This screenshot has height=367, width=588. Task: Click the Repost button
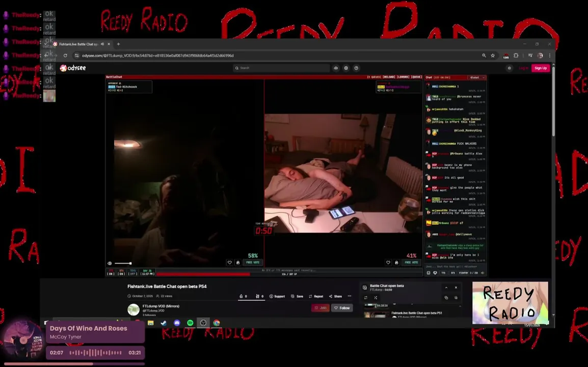coord(316,296)
